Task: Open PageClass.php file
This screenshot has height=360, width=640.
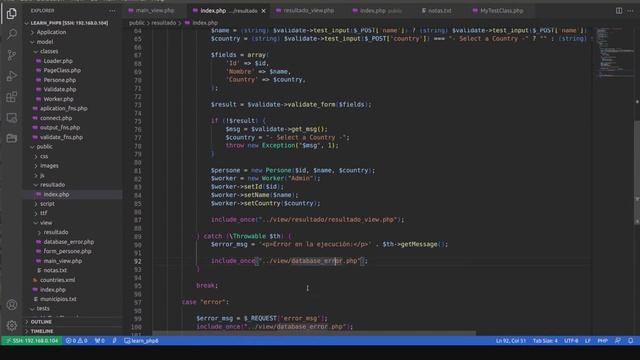Action: click(62, 70)
